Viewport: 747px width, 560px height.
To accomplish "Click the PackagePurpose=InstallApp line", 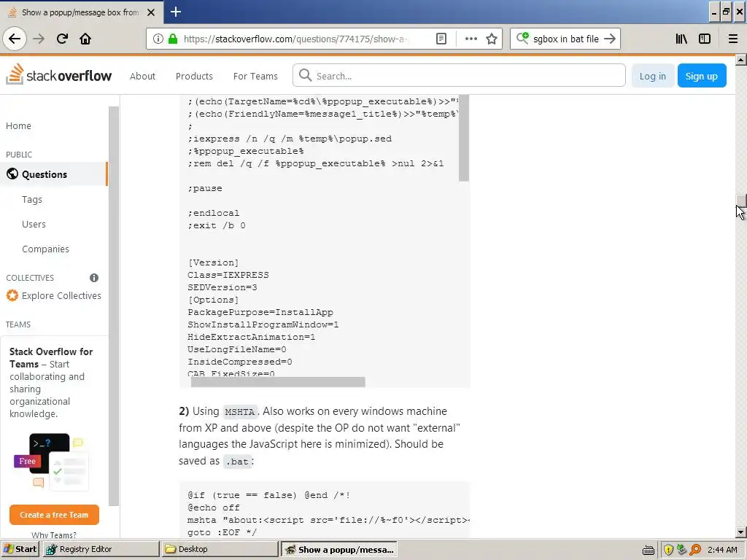I will [x=260, y=312].
